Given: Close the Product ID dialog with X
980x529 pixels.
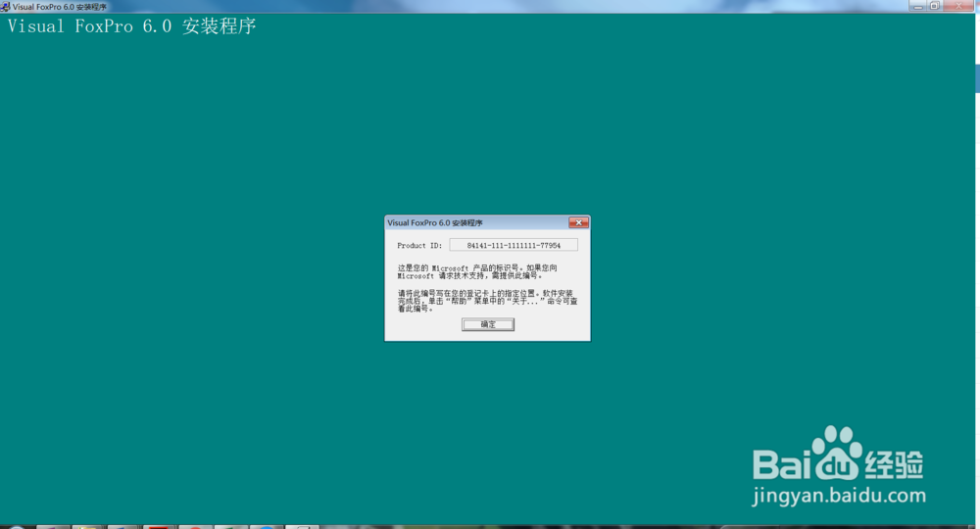Looking at the screenshot, I should click(x=578, y=222).
